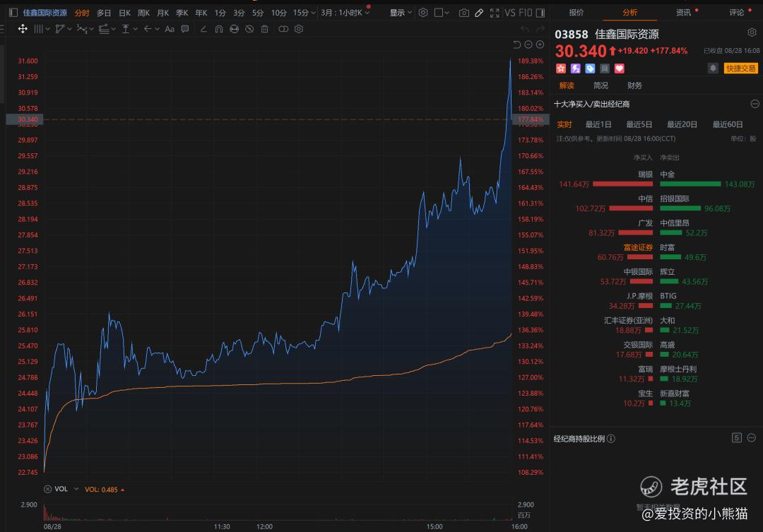The height and width of the screenshot is (532, 763).
Task: Take a chart screenshot with camera icon
Action: click(x=464, y=13)
